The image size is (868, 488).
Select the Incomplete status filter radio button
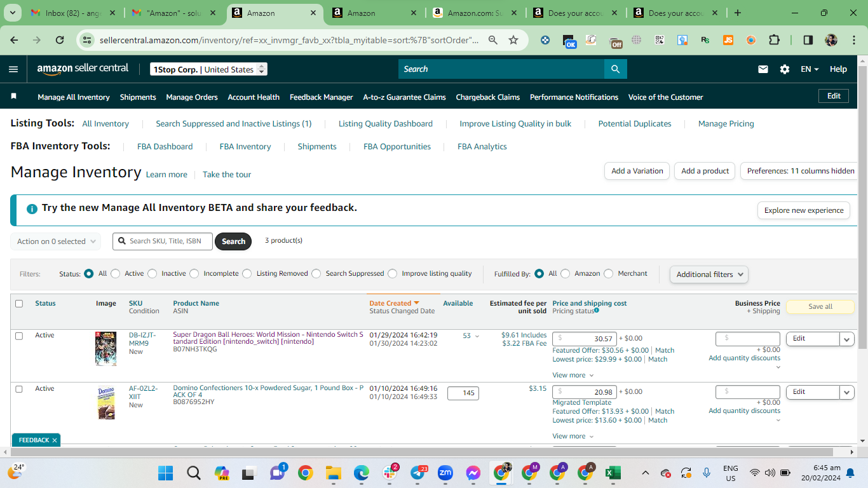194,274
